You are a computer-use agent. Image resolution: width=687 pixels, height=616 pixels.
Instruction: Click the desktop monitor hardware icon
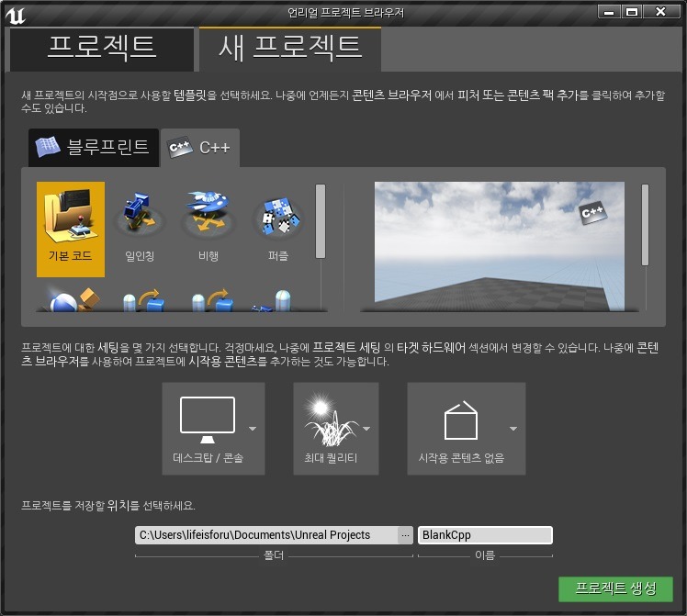point(208,420)
